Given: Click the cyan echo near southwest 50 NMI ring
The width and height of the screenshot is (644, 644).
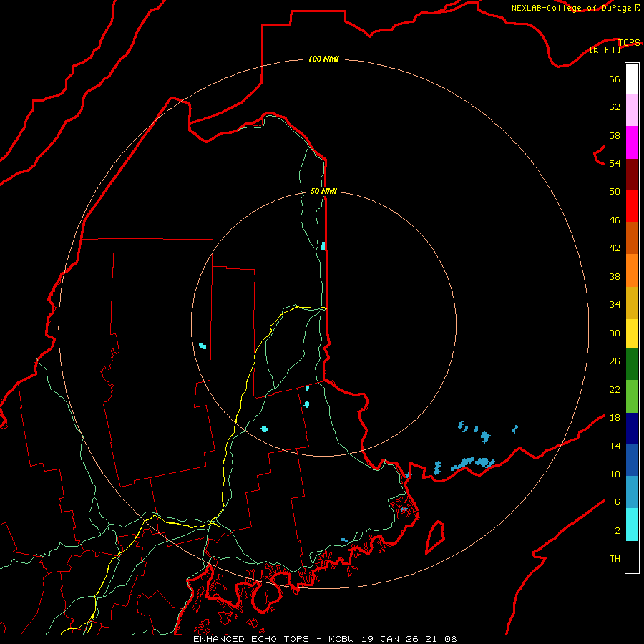Looking at the screenshot, I should click(264, 429).
